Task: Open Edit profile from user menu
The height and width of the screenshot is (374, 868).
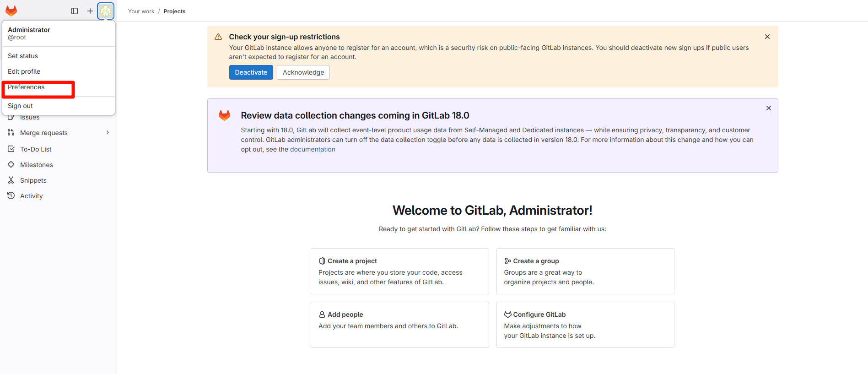Action: pos(59,71)
